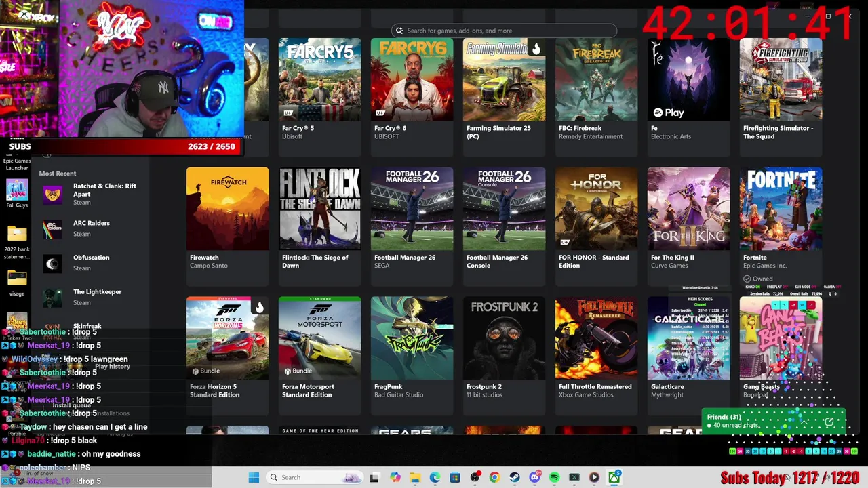Viewport: 868px width, 488px height.
Task: Open the Fortnite game tile
Action: pos(781,226)
